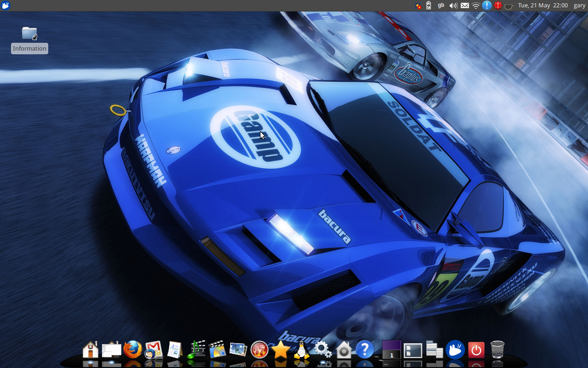The width and height of the screenshot is (588, 368).
Task: Click the blue exclamation notification icon
Action: [487, 6]
